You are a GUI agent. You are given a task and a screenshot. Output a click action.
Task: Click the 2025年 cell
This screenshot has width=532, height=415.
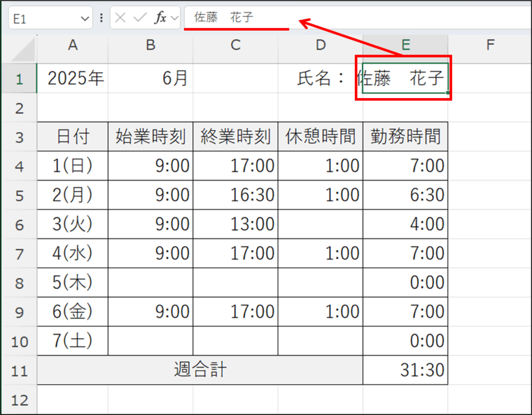(73, 78)
